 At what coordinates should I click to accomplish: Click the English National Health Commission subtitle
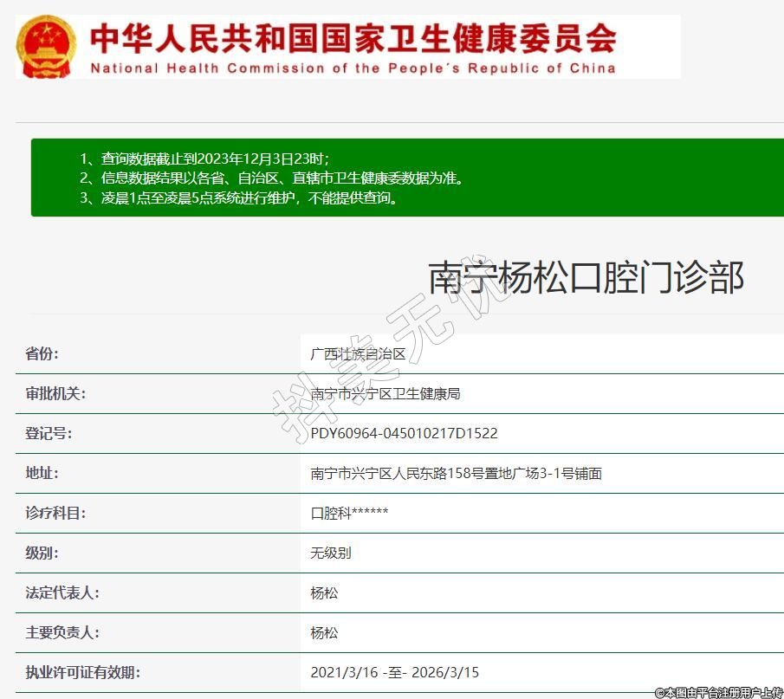(353, 68)
